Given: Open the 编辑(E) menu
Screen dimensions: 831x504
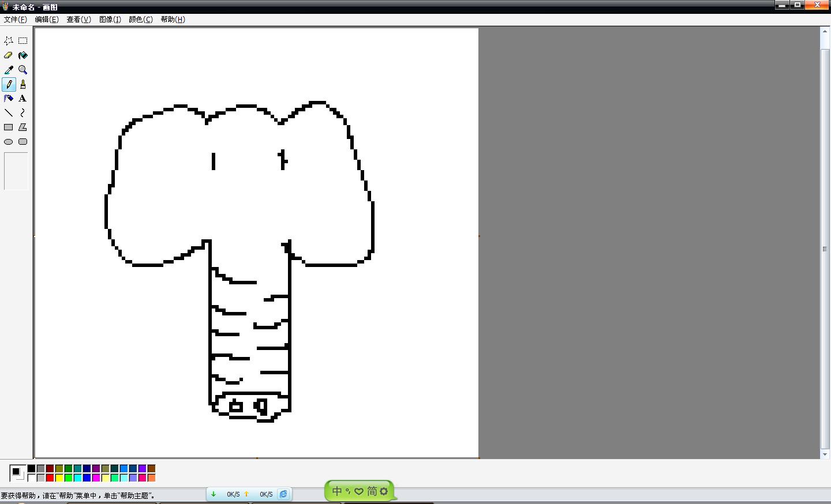Looking at the screenshot, I should click(47, 19).
